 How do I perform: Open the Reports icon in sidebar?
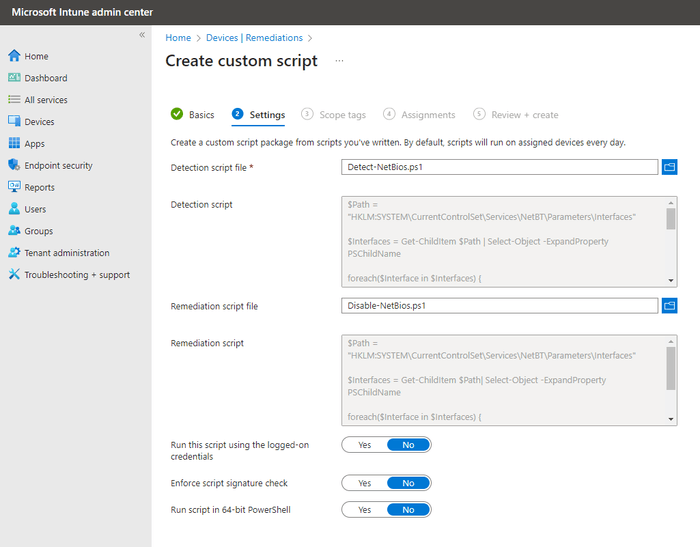[x=14, y=187]
